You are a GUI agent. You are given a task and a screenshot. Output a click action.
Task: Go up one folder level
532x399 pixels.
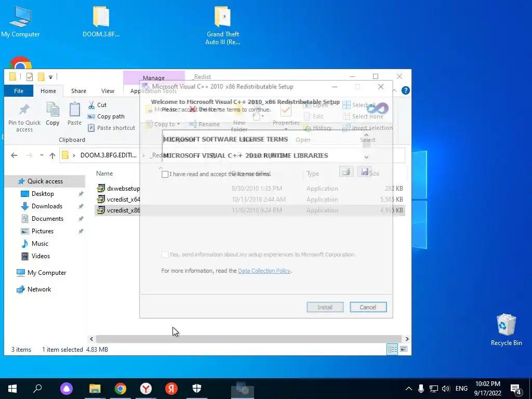click(52, 155)
